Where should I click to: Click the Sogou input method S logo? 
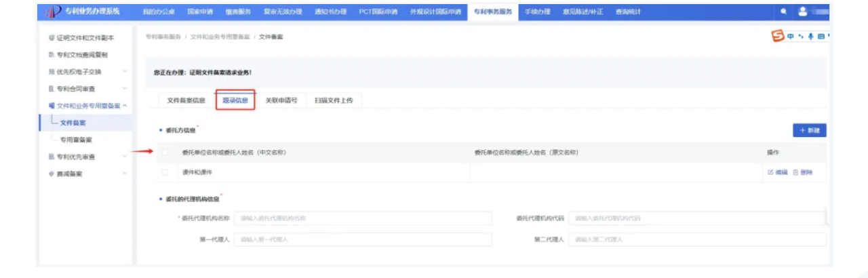778,37
